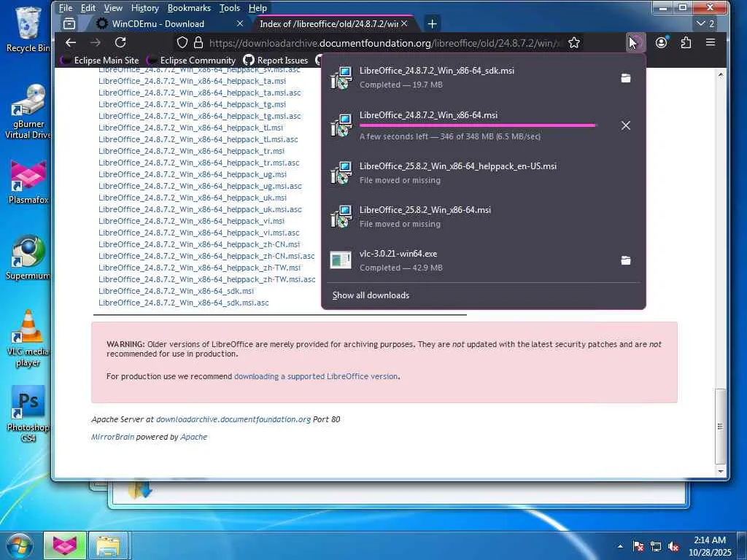Open the tab overview icon left of tabs
Image resolution: width=747 pixels, height=560 pixels.
pyautogui.click(x=69, y=24)
